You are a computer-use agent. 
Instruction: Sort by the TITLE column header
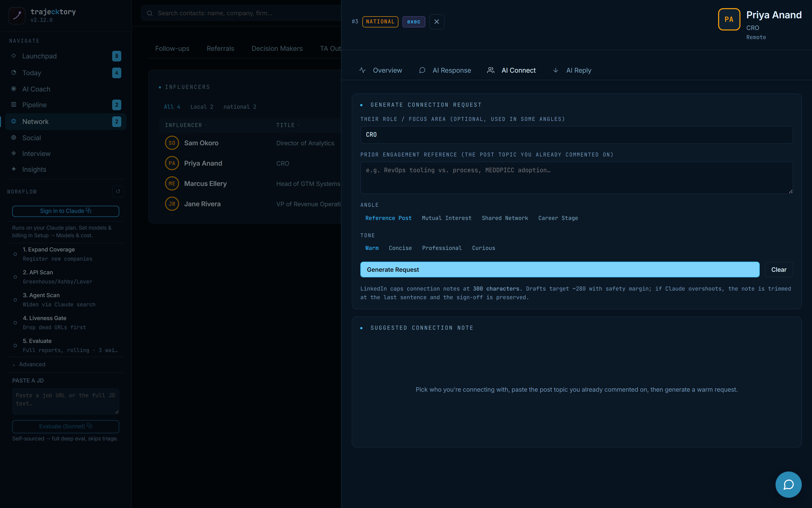tap(287, 125)
